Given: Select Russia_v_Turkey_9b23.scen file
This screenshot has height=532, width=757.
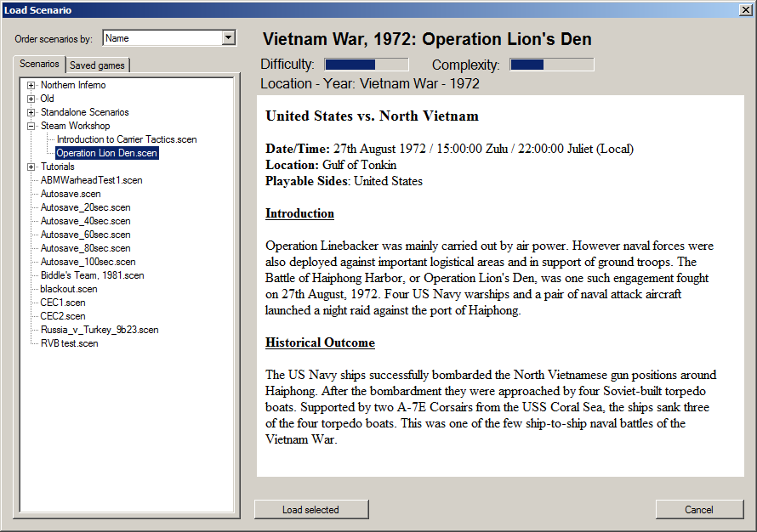Looking at the screenshot, I should (100, 330).
